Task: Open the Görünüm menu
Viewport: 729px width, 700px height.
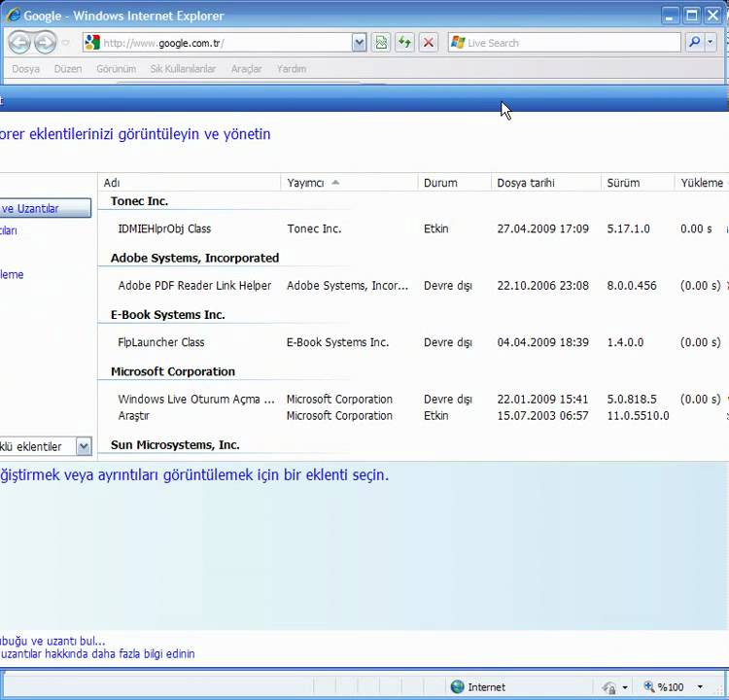Action: (x=117, y=69)
